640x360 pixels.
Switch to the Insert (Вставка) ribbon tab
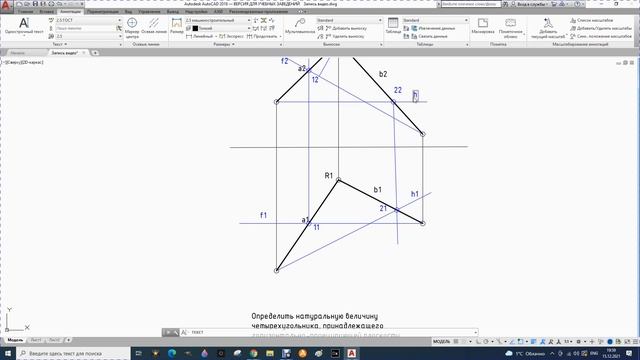tap(46, 11)
